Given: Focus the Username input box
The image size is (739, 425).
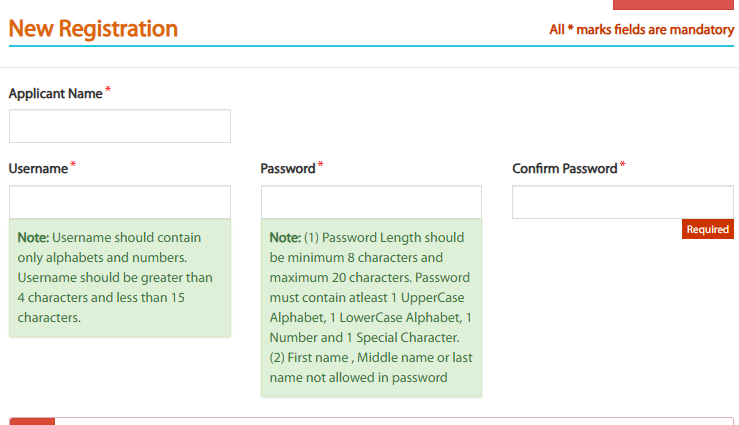Looking at the screenshot, I should (120, 202).
